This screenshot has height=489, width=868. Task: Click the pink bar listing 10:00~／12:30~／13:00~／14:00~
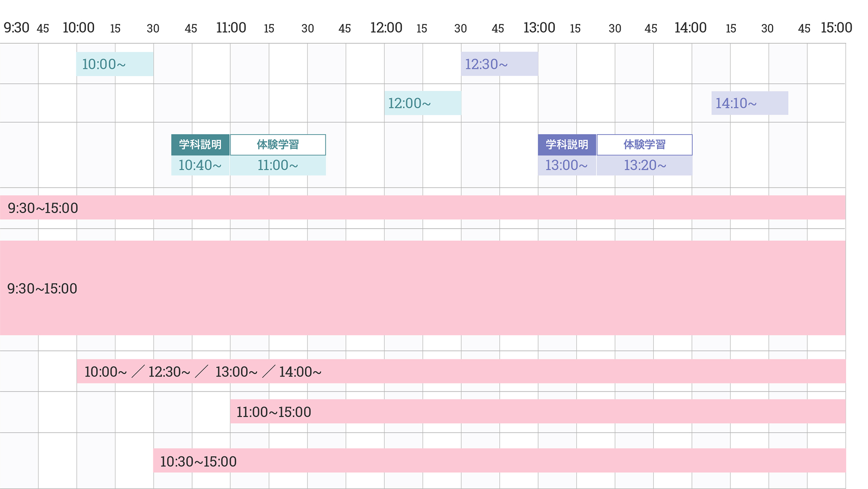(x=461, y=372)
